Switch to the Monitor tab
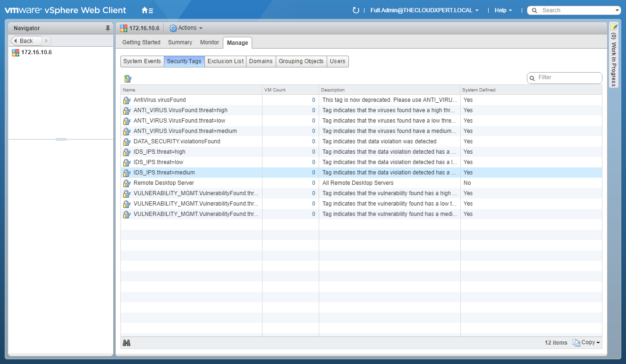 click(x=209, y=42)
